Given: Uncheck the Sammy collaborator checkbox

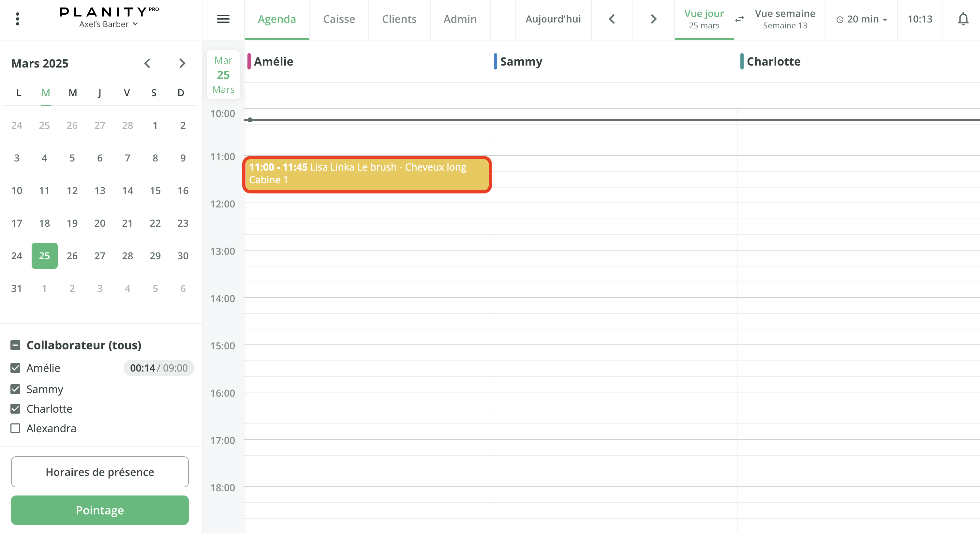Looking at the screenshot, I should [15, 389].
